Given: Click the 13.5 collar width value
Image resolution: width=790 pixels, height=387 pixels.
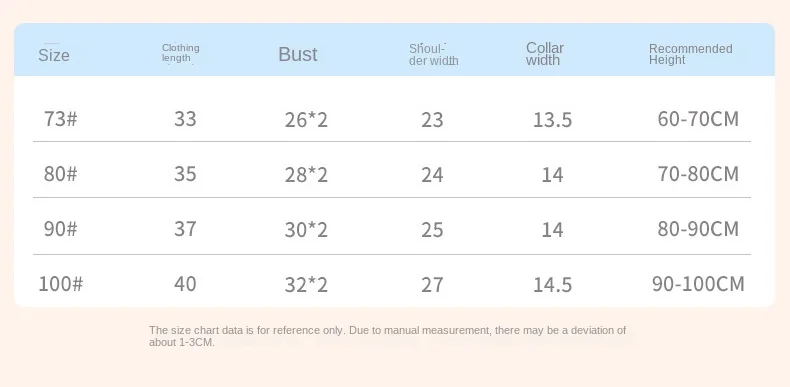Looking at the screenshot, I should pyautogui.click(x=553, y=120).
